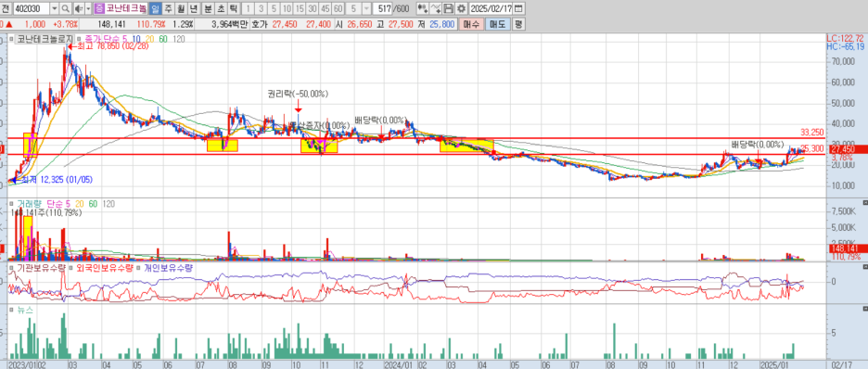Click the stock code field showing 402030
Image resolution: width=868 pixels, height=369 pixels.
point(31,8)
